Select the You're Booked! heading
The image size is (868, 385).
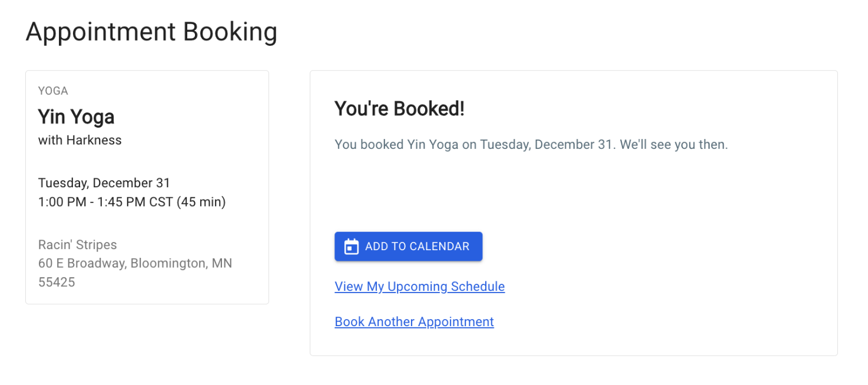tap(399, 109)
